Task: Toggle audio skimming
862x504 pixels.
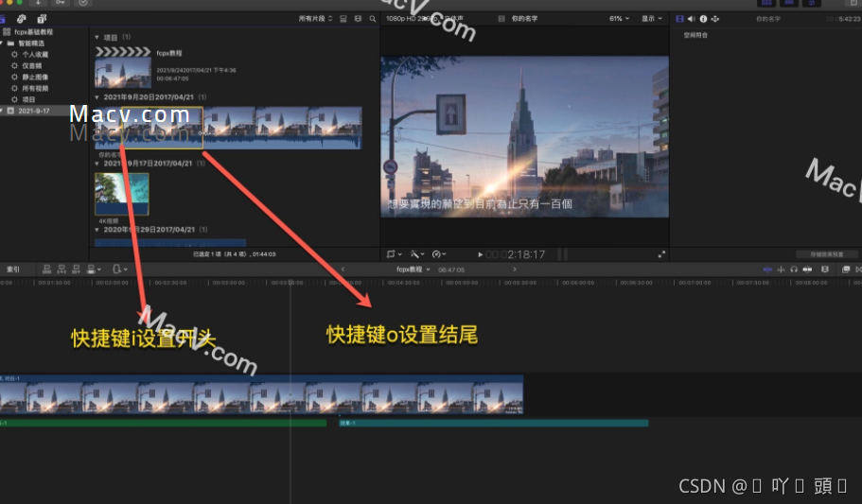Action: point(781,269)
